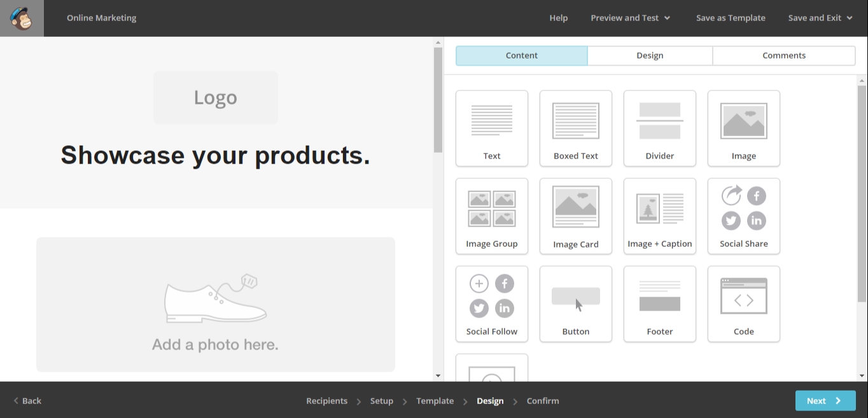Add an Image + Caption block
Screen dimensions: 868x418
click(x=660, y=216)
